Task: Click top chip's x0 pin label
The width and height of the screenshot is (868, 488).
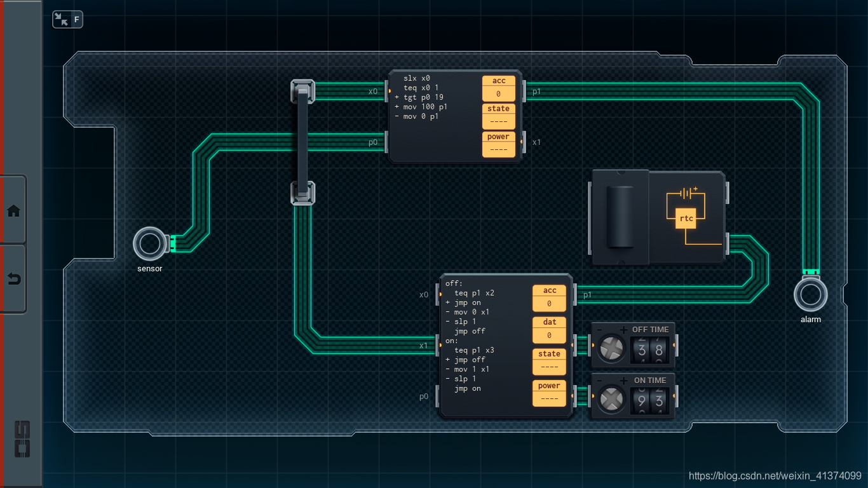Action: click(373, 91)
